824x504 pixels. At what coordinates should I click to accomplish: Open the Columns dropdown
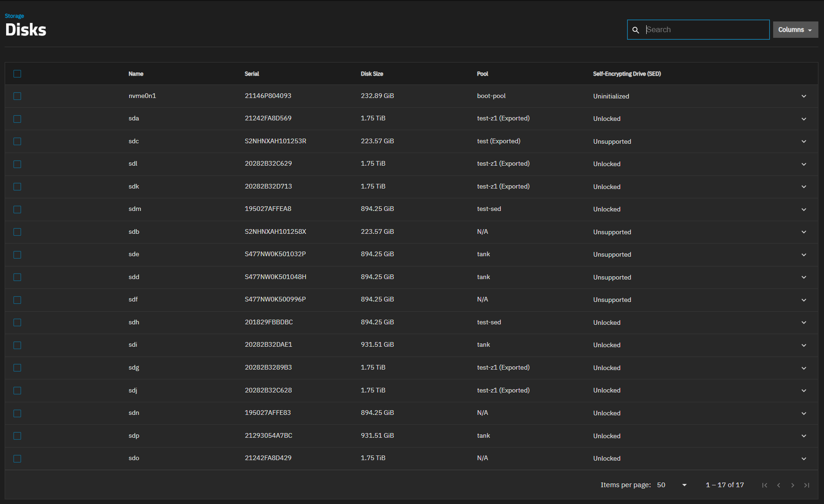795,30
